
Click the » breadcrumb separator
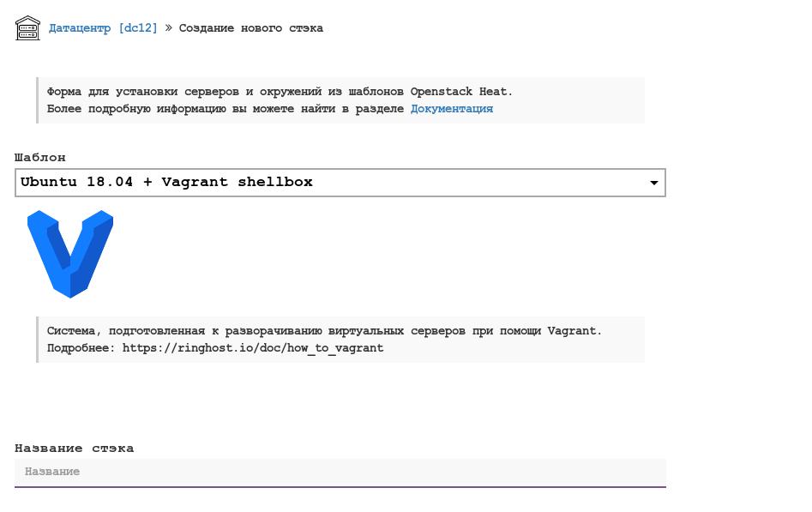tap(169, 28)
